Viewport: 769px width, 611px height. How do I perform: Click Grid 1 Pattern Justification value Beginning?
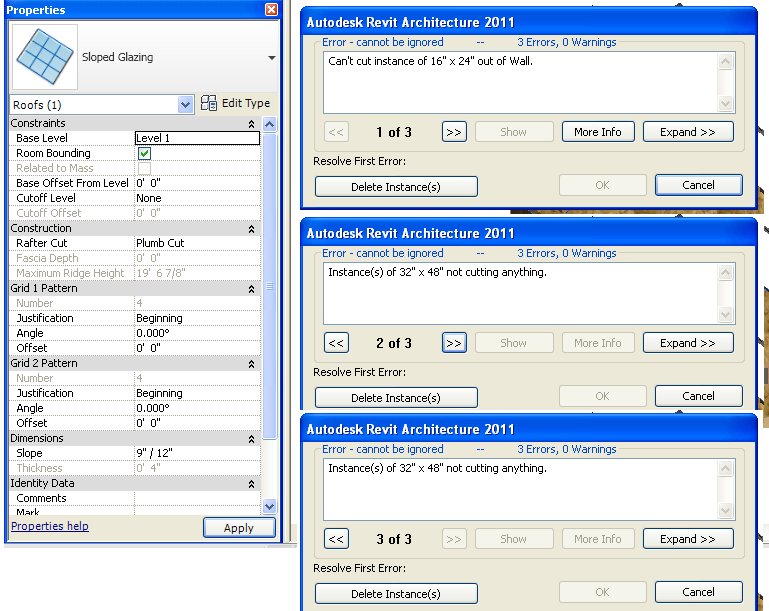(197, 318)
